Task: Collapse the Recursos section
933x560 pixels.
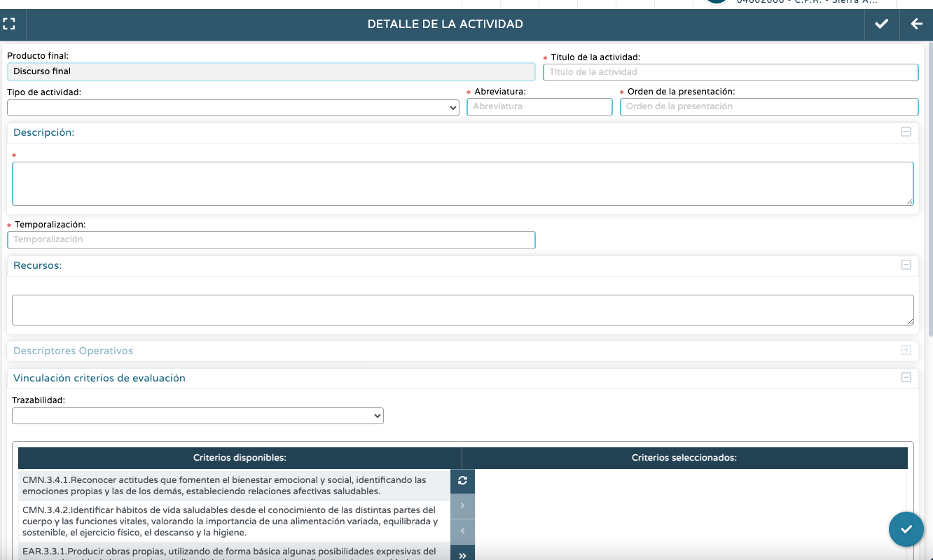Action: pos(906,265)
